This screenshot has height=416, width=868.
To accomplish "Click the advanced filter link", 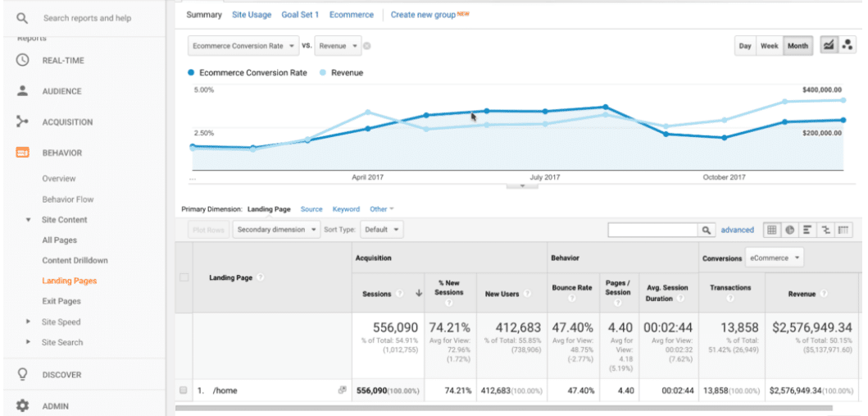I will (737, 231).
